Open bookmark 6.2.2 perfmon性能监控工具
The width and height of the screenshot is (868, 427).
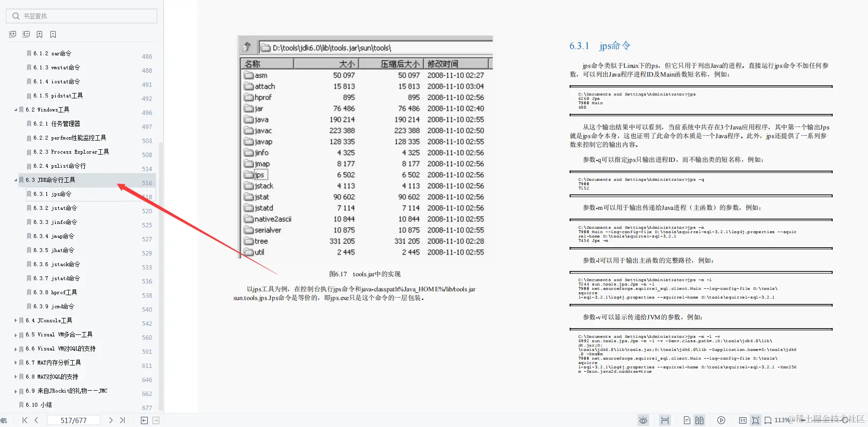coord(70,138)
